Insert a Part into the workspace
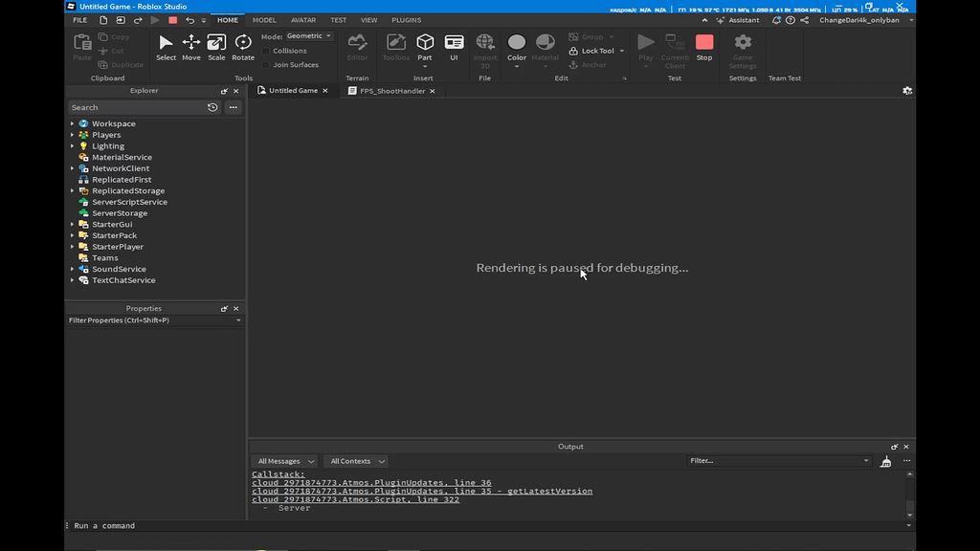Screen dimensions: 980x551 tap(424, 48)
